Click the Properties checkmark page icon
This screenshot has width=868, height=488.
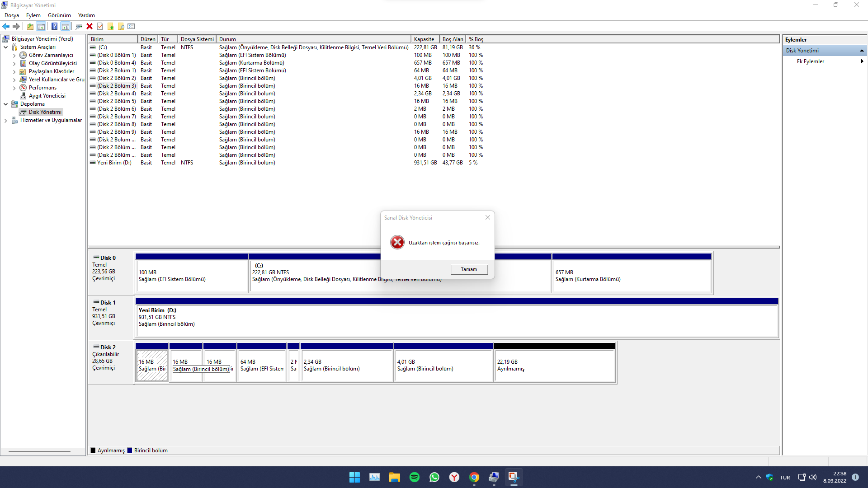pyautogui.click(x=100, y=26)
